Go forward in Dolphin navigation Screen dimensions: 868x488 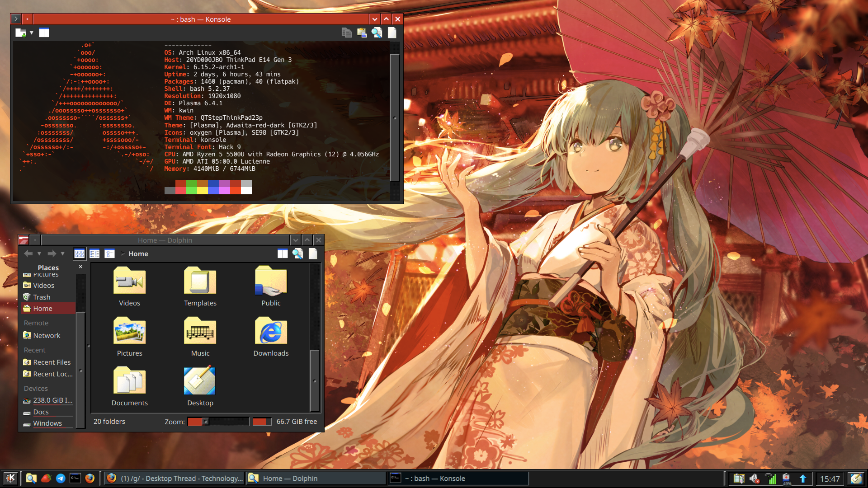click(52, 253)
